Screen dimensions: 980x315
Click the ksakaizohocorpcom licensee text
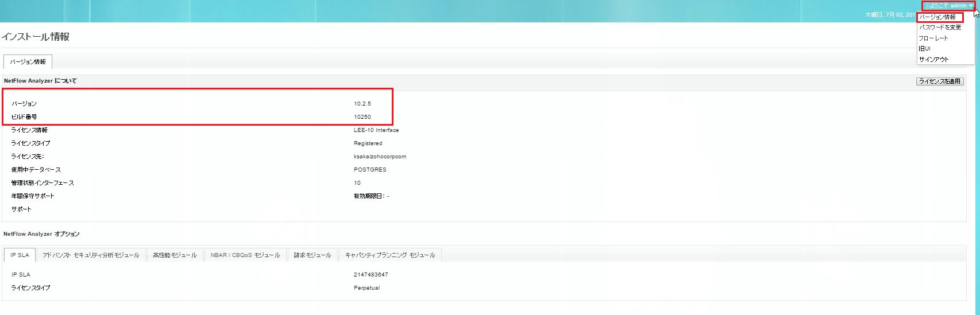pos(380,157)
